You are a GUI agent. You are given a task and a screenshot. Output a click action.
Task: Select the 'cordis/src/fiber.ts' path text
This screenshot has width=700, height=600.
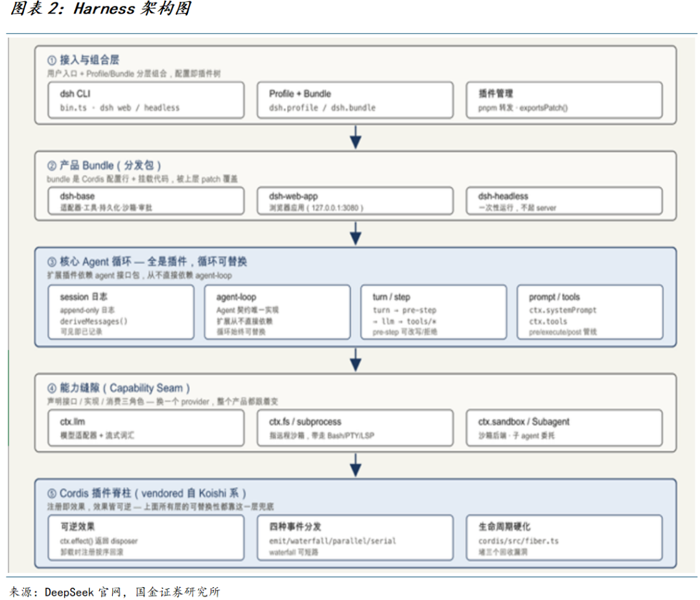(x=519, y=540)
